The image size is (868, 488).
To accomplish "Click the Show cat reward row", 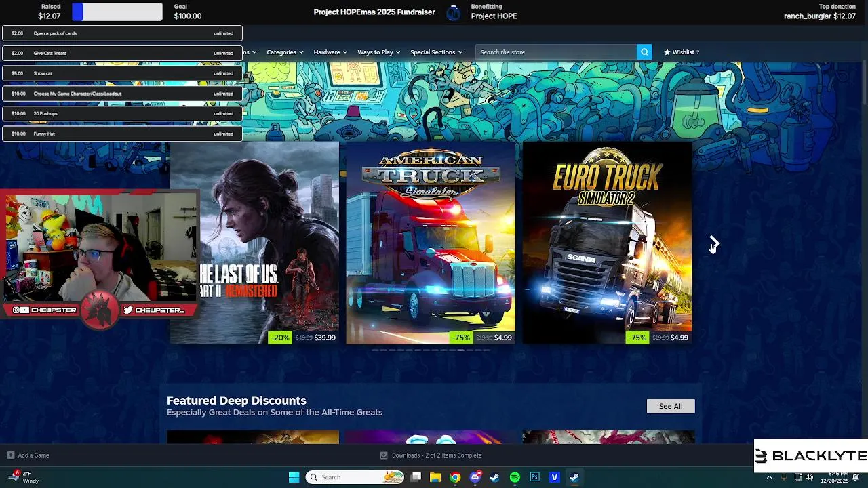I will point(122,73).
